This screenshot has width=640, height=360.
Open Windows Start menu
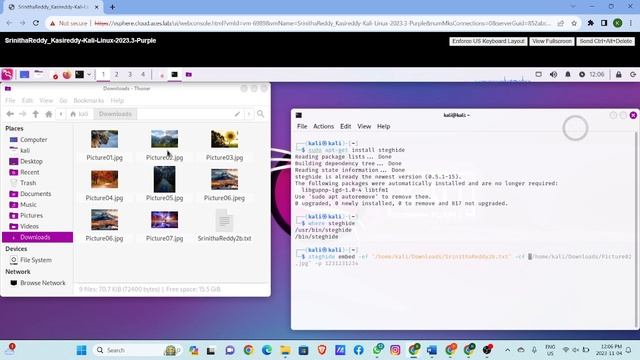pos(82,350)
